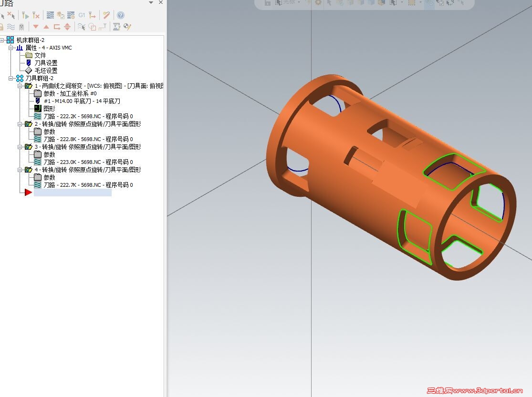The image size is (532, 397).
Task: Open 刀具设置 entry
Action: pos(46,63)
